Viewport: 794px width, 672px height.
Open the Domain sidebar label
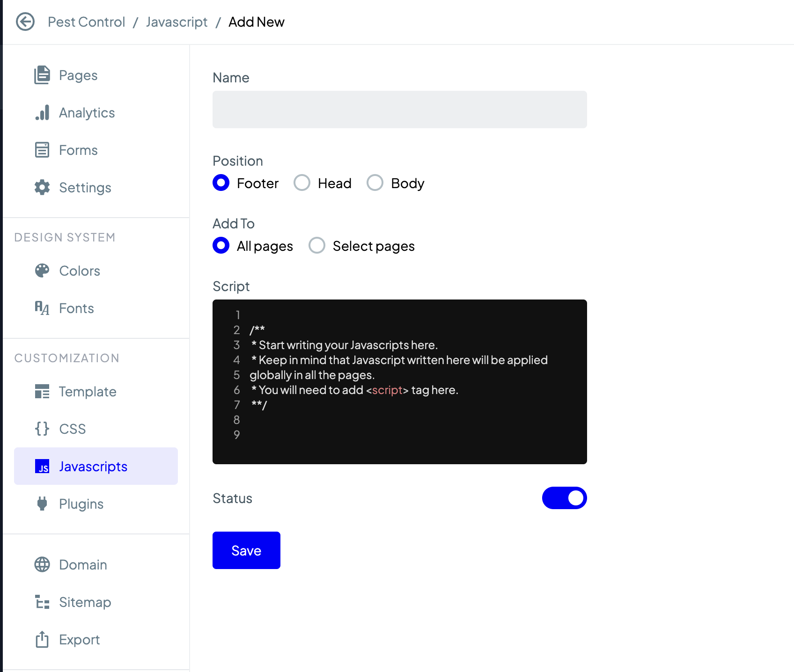[x=83, y=565]
